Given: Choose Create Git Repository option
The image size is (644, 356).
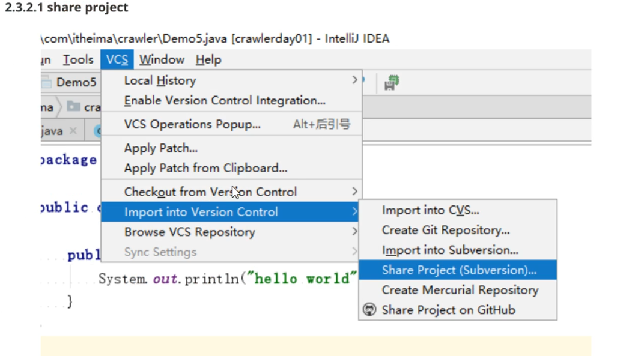Looking at the screenshot, I should point(446,230).
